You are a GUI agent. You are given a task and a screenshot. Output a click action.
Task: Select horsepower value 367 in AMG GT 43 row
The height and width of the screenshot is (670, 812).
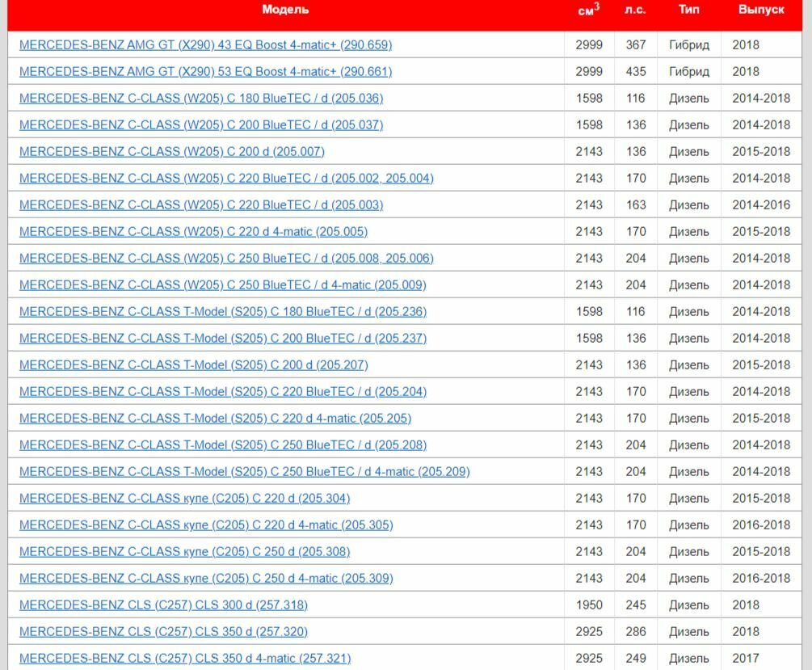coord(635,45)
